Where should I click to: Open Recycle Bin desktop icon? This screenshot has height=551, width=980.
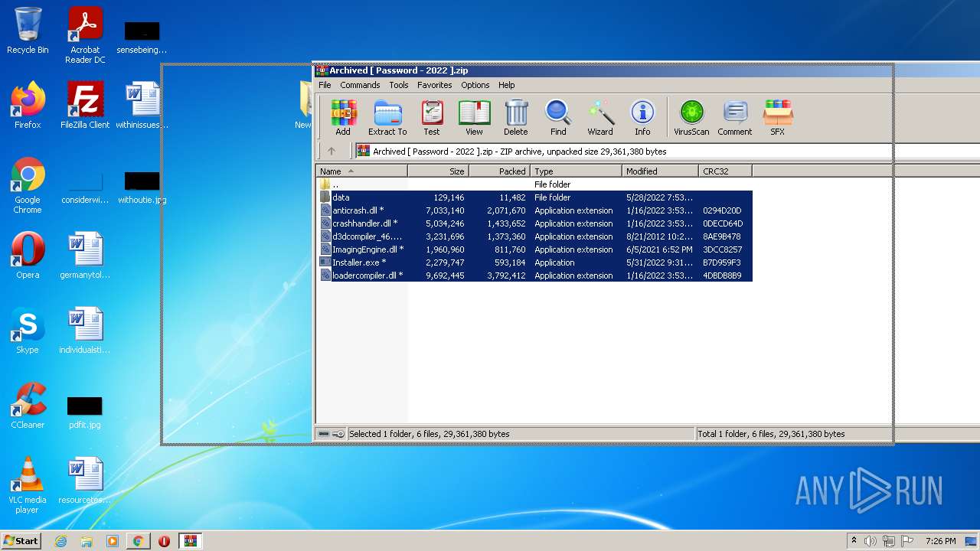click(28, 31)
